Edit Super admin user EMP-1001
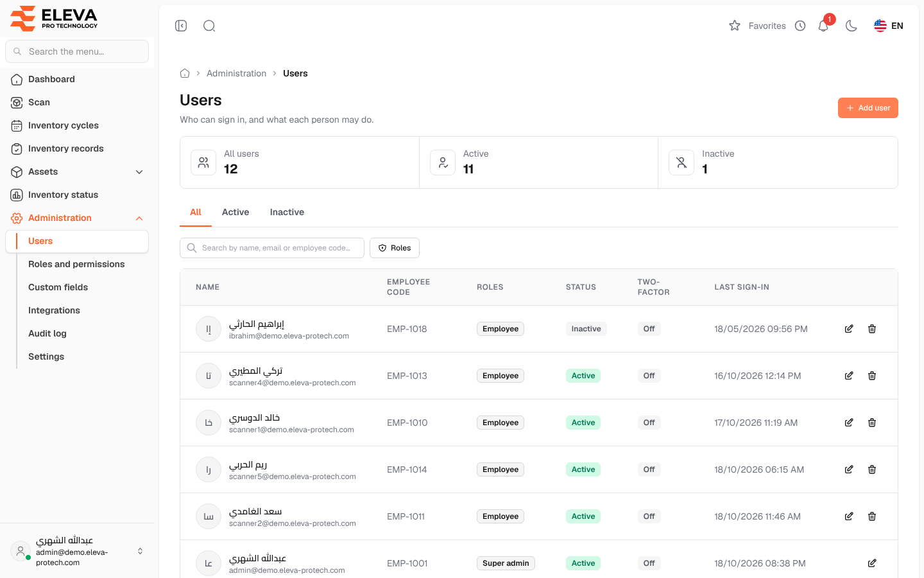 point(872,563)
